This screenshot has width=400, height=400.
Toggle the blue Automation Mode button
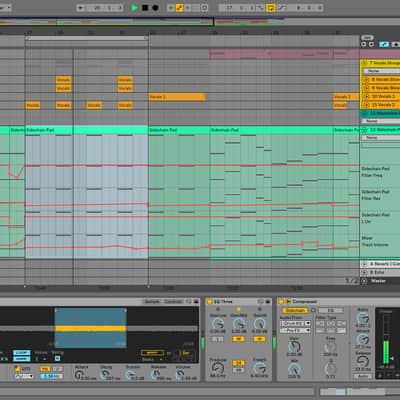click(384, 44)
